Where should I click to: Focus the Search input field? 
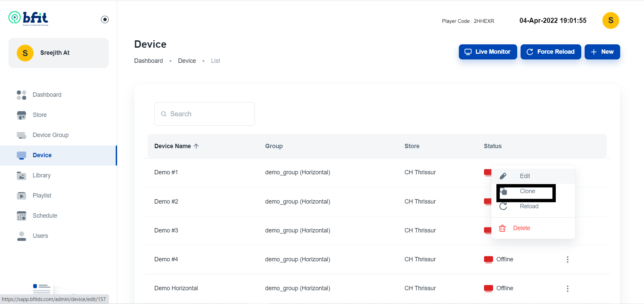[205, 114]
